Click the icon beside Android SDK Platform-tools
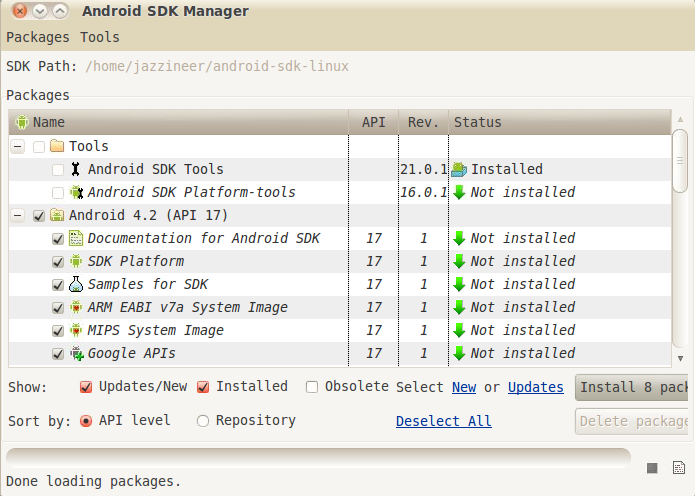 coord(76,192)
